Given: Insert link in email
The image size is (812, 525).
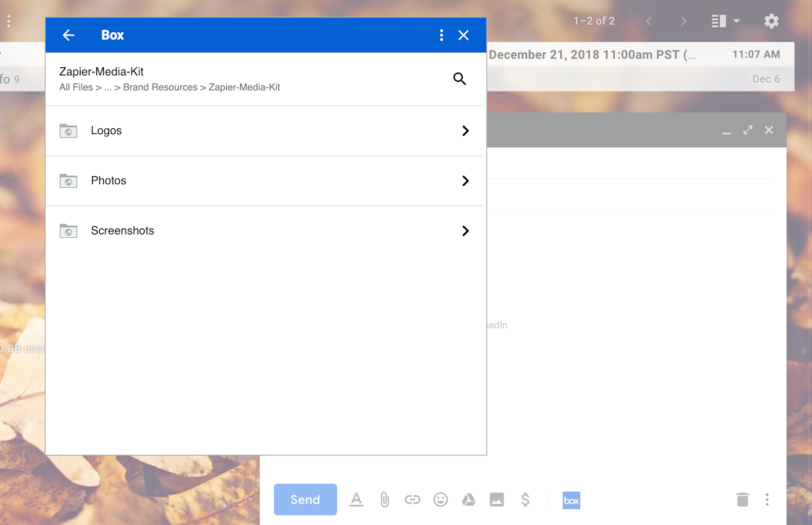Looking at the screenshot, I should coord(412,499).
